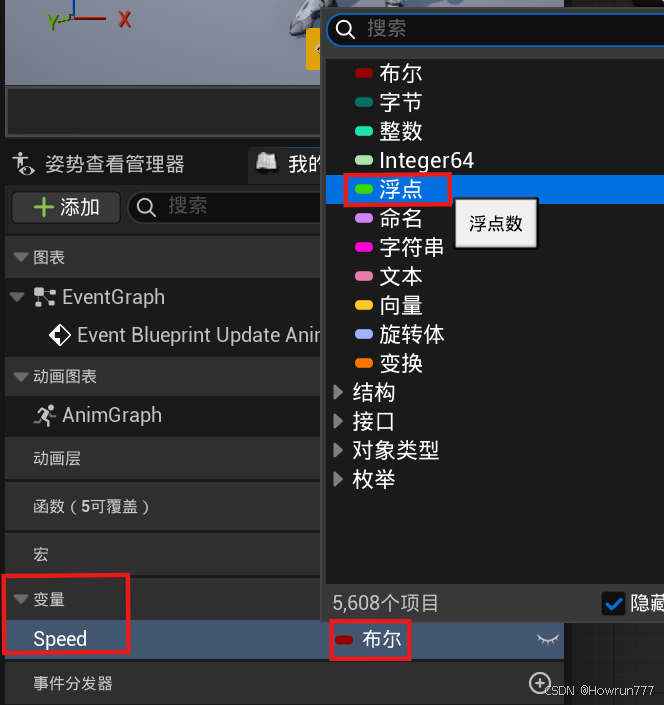This screenshot has height=705, width=664.
Task: Toggle the Speed variable eye visibility icon
Action: click(x=548, y=639)
